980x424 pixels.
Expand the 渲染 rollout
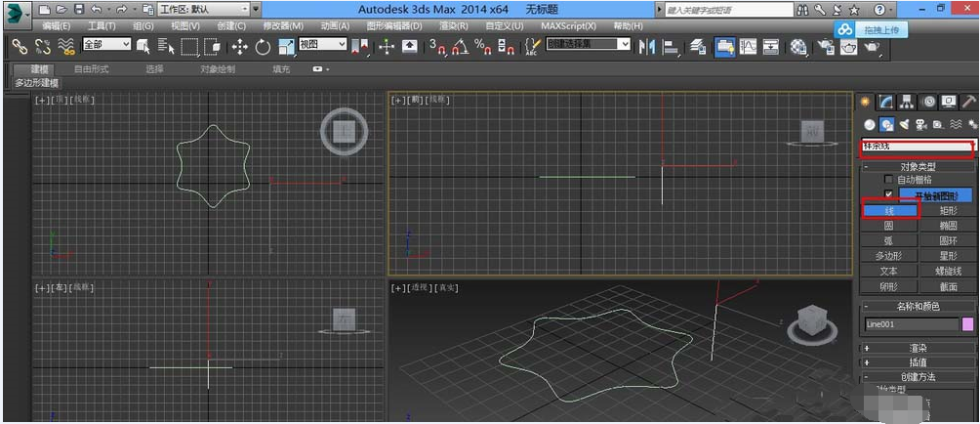(x=917, y=347)
